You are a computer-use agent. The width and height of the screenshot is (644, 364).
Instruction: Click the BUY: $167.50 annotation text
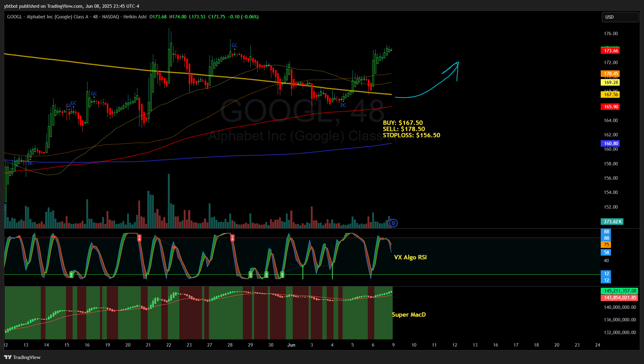coord(403,123)
